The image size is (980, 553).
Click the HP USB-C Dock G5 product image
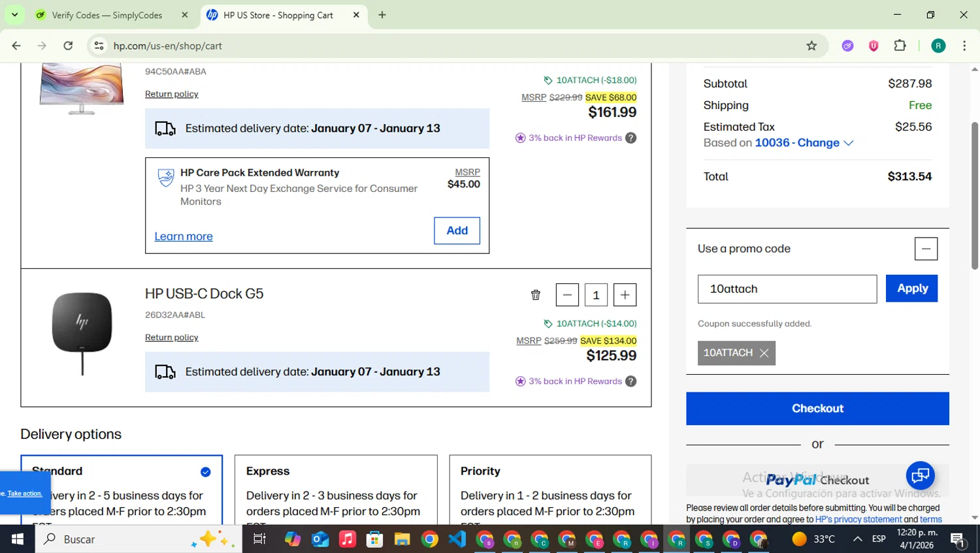point(82,333)
